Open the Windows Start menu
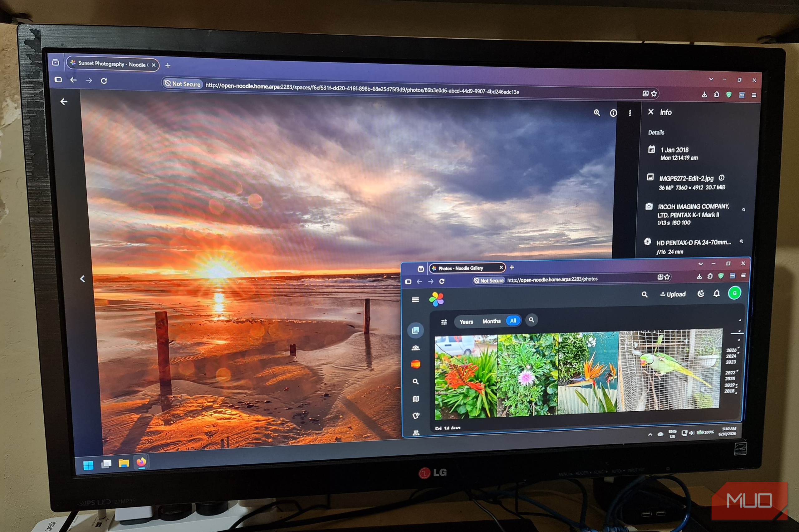The image size is (799, 532). pos(89,465)
